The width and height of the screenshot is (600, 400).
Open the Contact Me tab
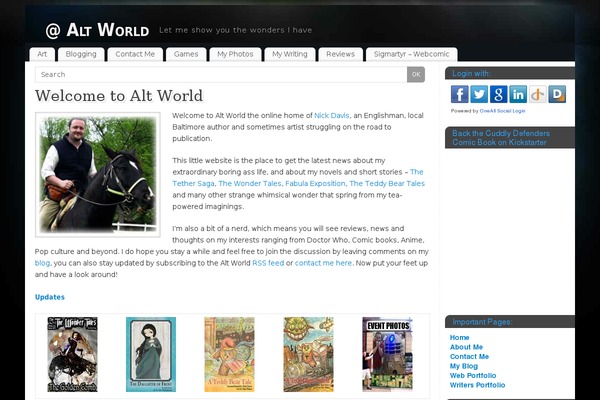pos(135,54)
